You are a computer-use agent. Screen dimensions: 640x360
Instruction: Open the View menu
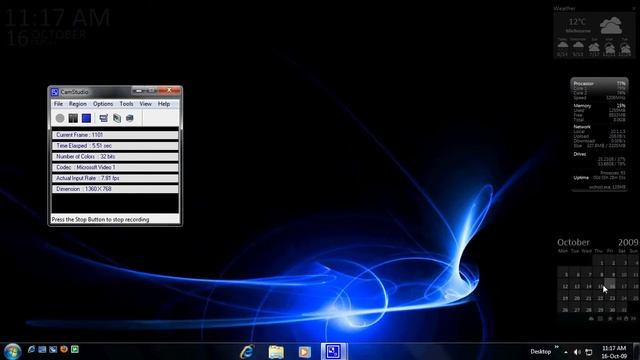145,104
